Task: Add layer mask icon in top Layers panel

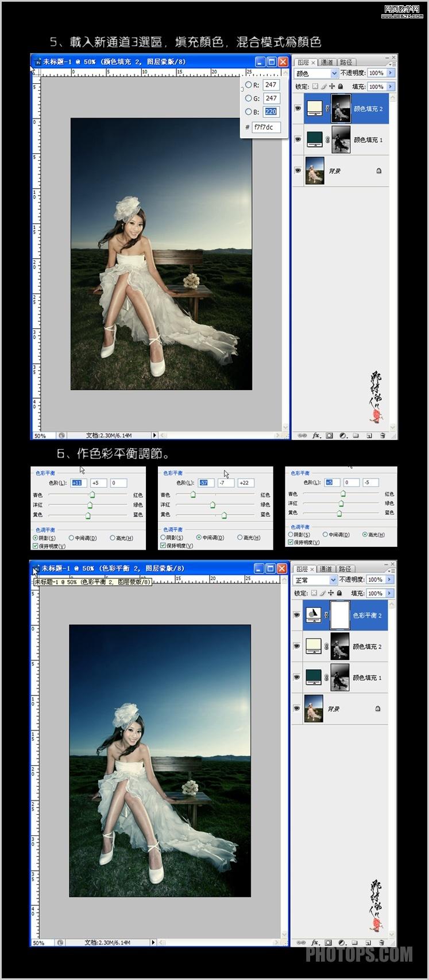Action: [329, 435]
